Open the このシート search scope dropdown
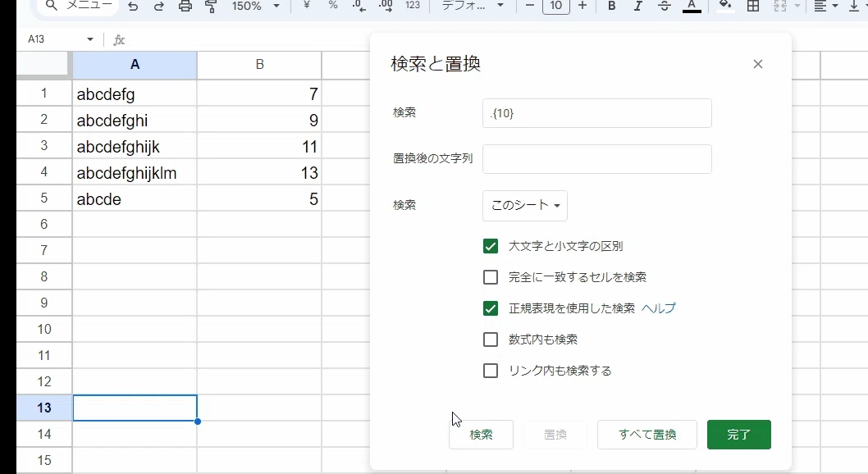Image resolution: width=868 pixels, height=474 pixels. [525, 205]
